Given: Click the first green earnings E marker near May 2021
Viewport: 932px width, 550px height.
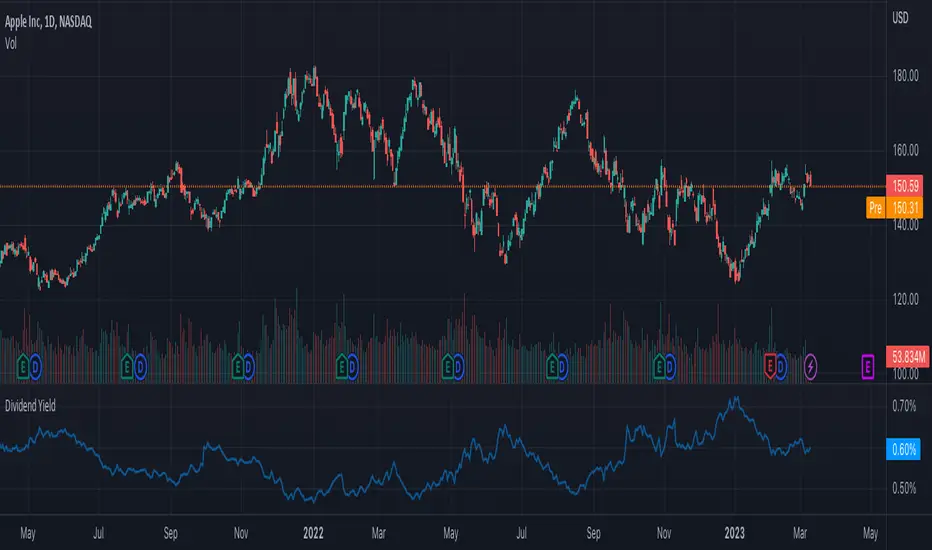Looking at the screenshot, I should [x=23, y=367].
